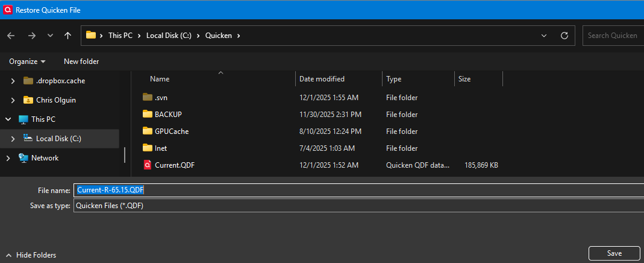644x263 pixels.
Task: Select This PC in address breadcrumb
Action: pos(120,36)
